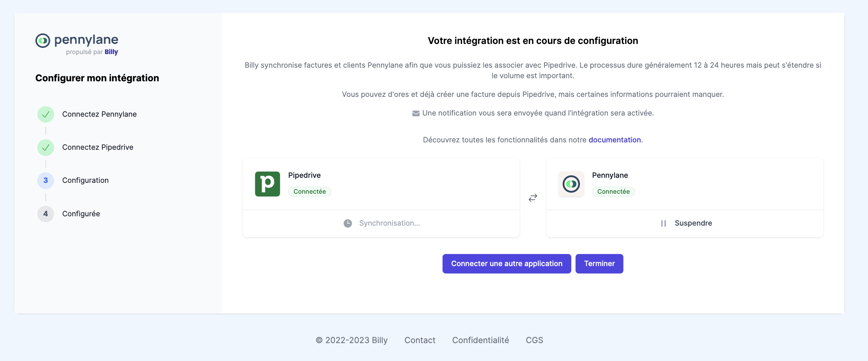868x361 pixels.
Task: Click the Synchronisation... status text
Action: (389, 223)
